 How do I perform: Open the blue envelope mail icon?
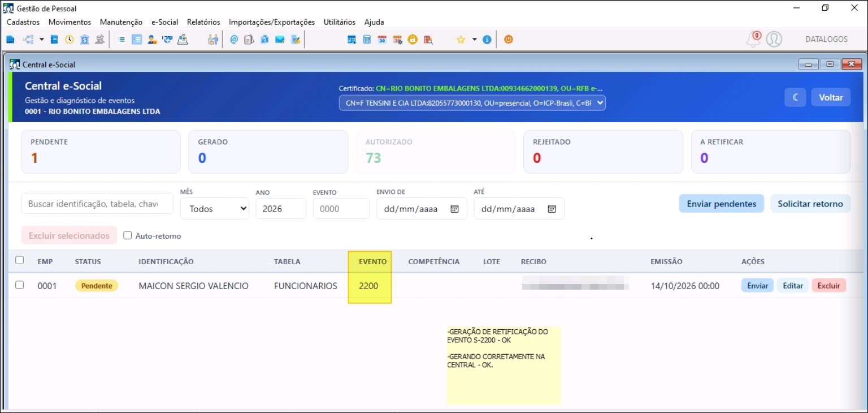tap(280, 40)
